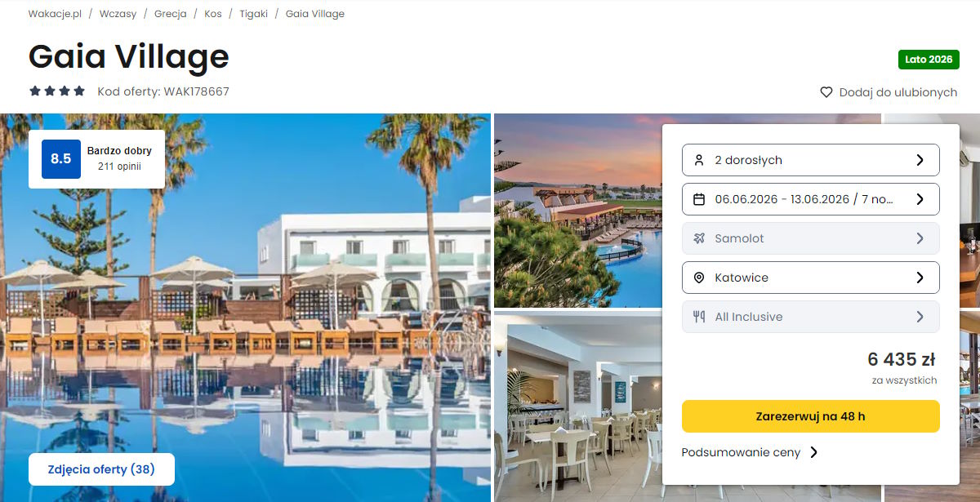The image size is (980, 502).
Task: Click the Lato 2026 green badge
Action: pos(929,60)
